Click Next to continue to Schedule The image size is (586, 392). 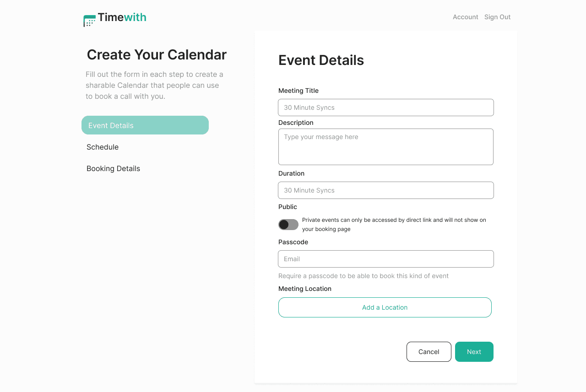[x=474, y=352]
